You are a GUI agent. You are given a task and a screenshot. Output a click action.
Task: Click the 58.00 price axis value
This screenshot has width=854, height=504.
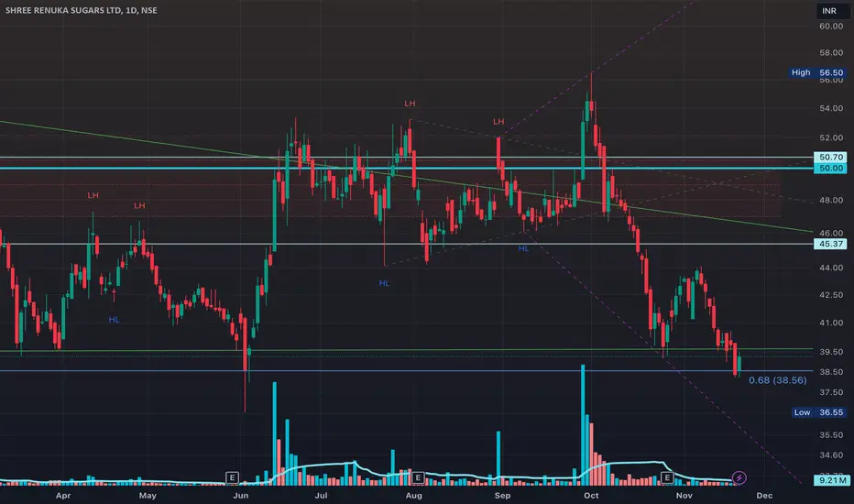click(830, 53)
